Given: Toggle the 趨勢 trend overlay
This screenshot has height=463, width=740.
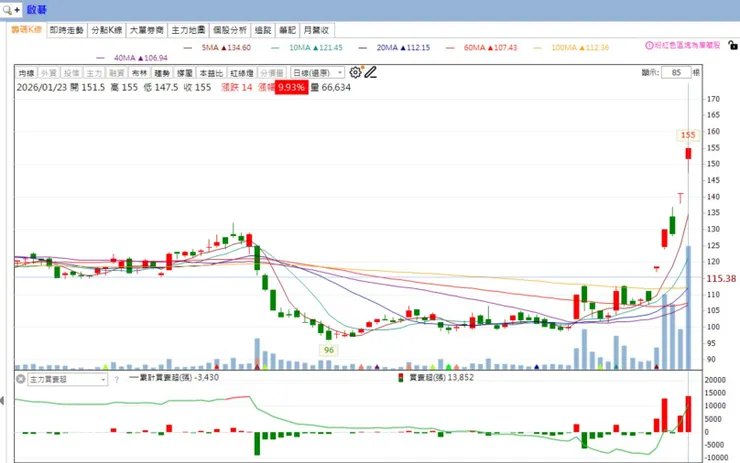Looking at the screenshot, I should coord(162,73).
